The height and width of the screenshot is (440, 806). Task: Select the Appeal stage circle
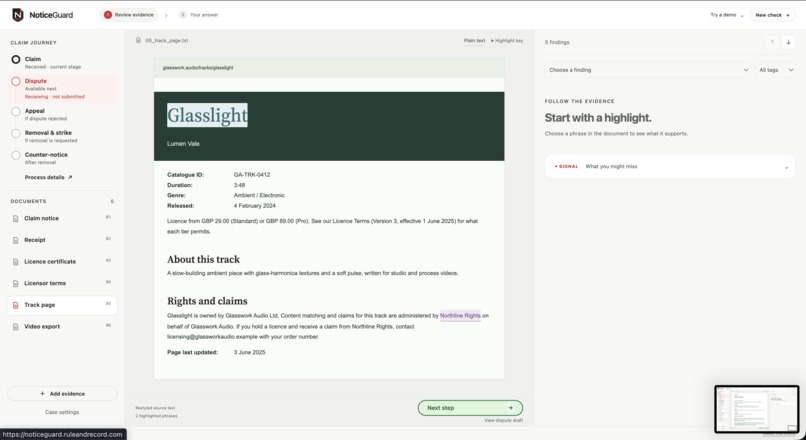(x=16, y=112)
